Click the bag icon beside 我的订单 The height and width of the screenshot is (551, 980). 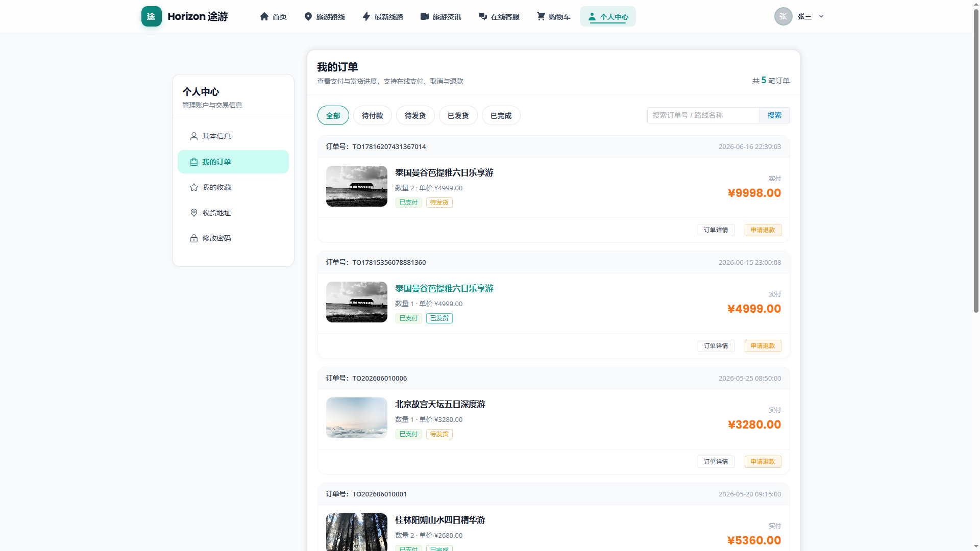coord(194,162)
